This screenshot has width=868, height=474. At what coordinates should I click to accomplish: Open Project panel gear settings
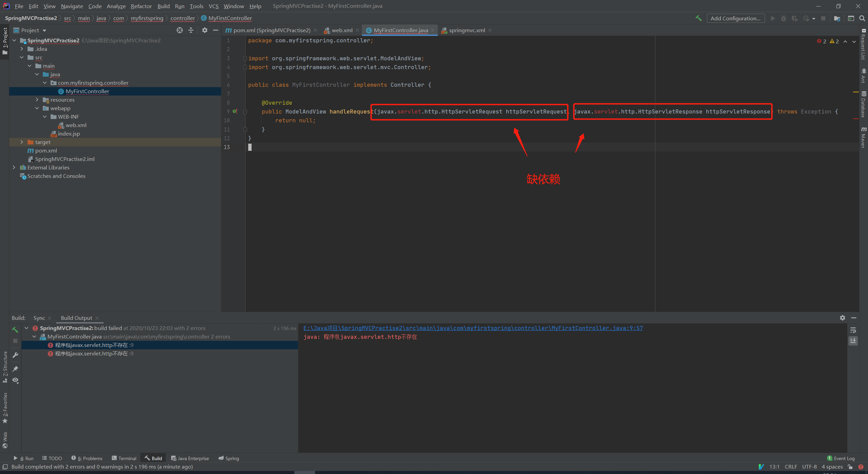coord(204,30)
